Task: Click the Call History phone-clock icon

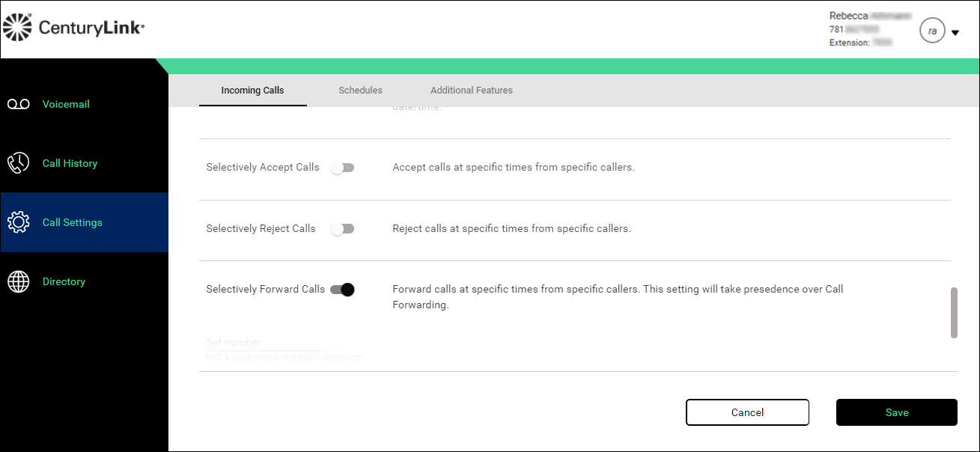Action: click(x=19, y=163)
